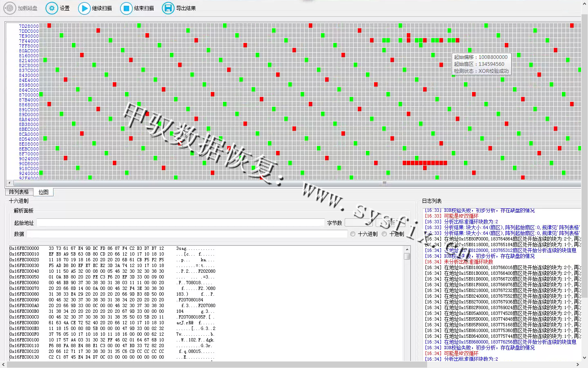The image size is (588, 368).
Task: Switch to the 阵列表格 tab
Action: [19, 192]
